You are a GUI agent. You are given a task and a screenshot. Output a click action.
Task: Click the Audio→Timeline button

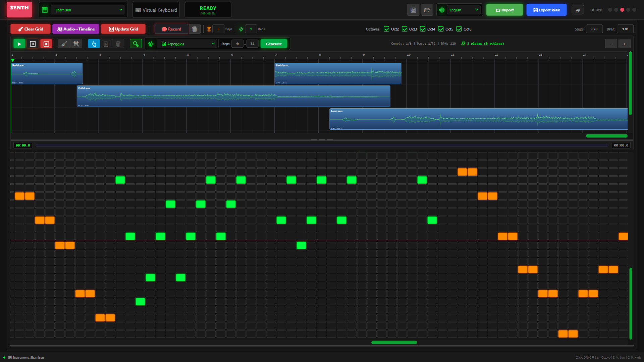point(76,29)
